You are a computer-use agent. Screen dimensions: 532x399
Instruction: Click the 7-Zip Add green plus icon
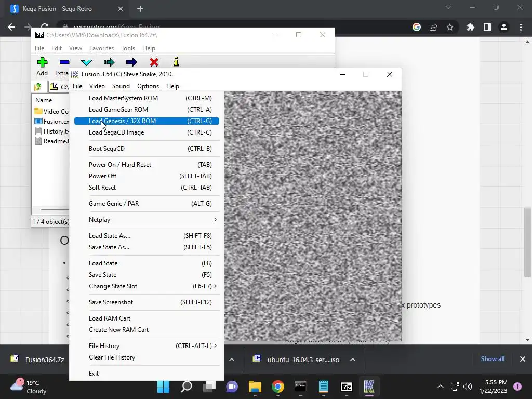(x=42, y=62)
